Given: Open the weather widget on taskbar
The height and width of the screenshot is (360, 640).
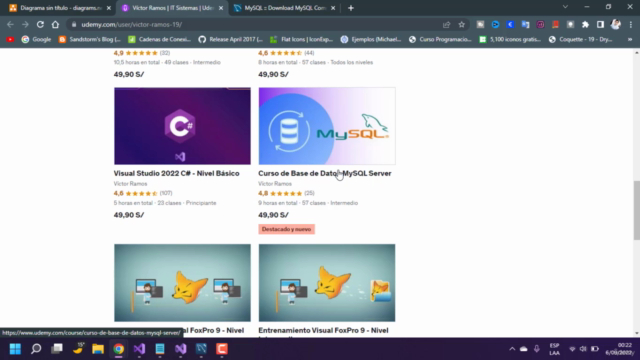Looking at the screenshot, I should click(78, 349).
